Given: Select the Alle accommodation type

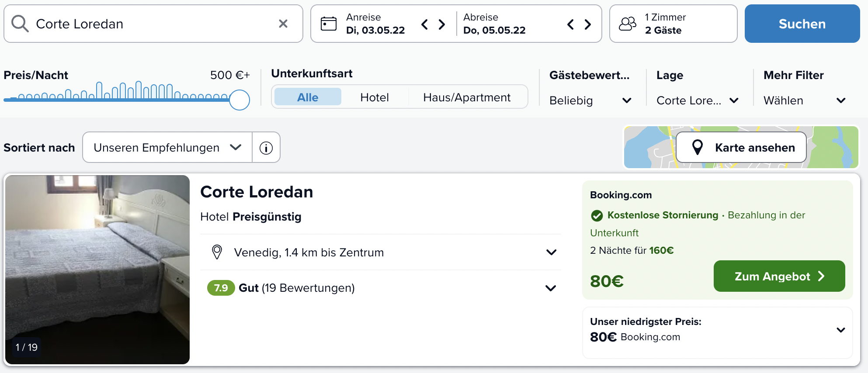Looking at the screenshot, I should tap(308, 97).
